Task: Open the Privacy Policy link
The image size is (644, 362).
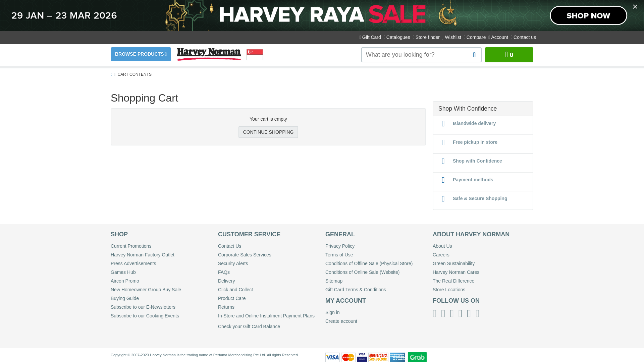Action: click(x=340, y=246)
